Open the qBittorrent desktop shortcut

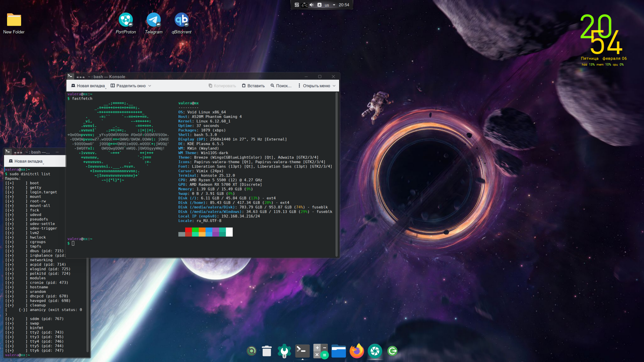tap(181, 20)
